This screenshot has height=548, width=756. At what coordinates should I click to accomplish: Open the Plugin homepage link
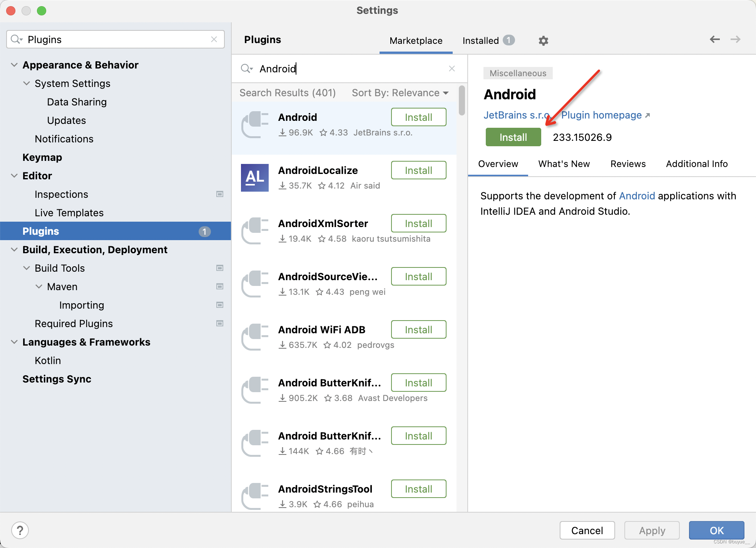coord(605,115)
